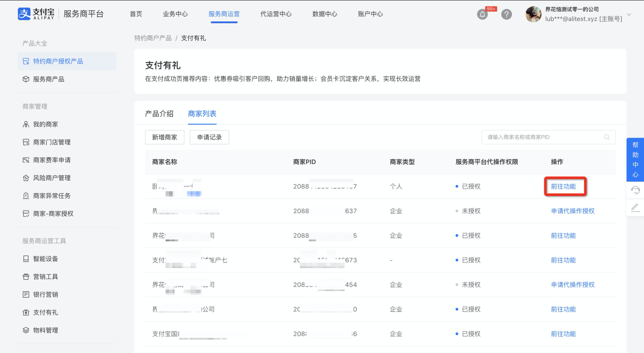Click the 营销工具 icon
Image resolution: width=644 pixels, height=353 pixels.
coord(26,277)
